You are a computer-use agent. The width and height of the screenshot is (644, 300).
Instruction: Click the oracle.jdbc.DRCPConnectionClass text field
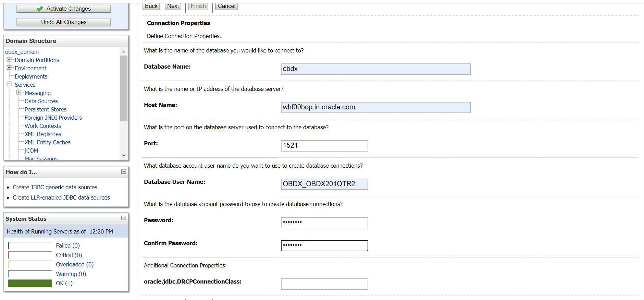[x=324, y=284]
